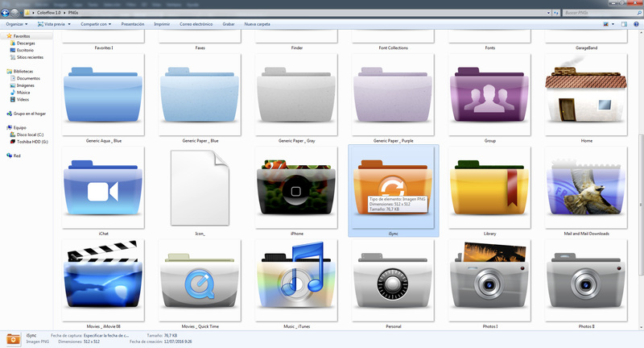The height and width of the screenshot is (348, 644).
Task: Select the Photos II camera icon
Action: click(586, 280)
